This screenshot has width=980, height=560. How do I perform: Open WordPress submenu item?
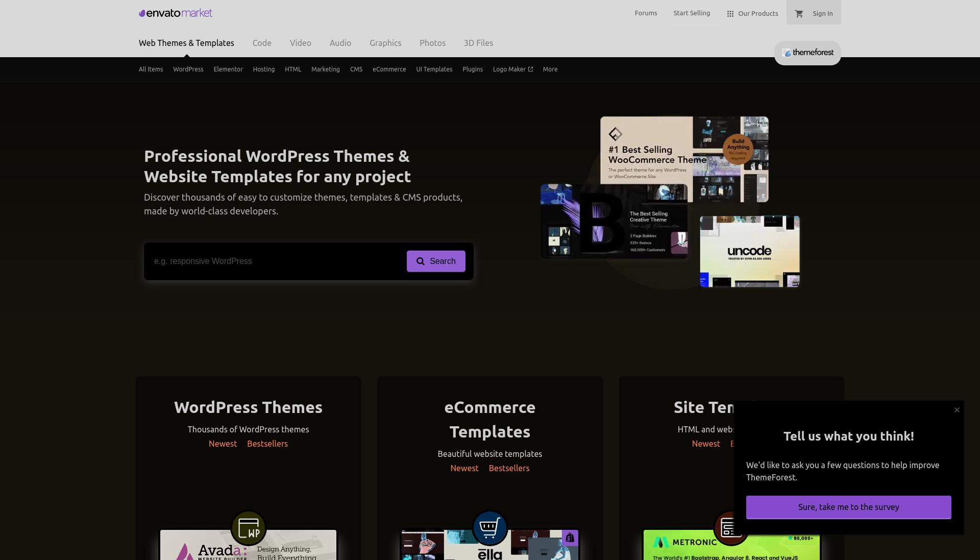(188, 69)
